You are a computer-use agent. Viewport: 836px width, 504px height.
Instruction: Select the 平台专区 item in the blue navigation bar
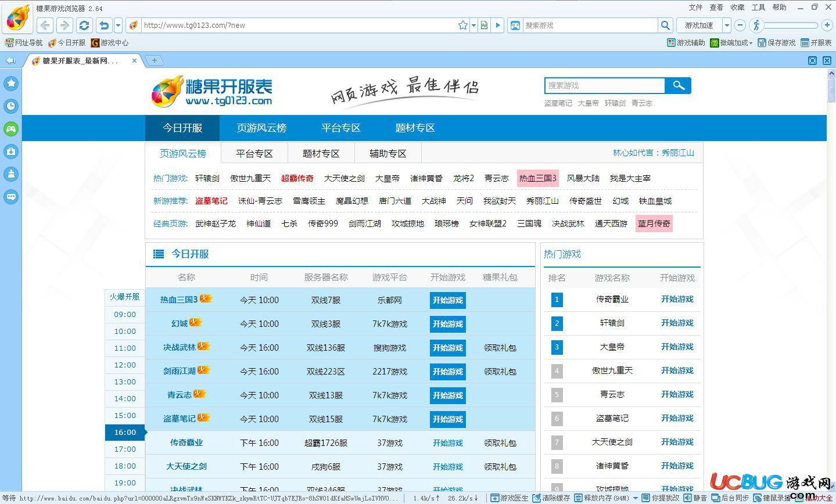click(341, 128)
